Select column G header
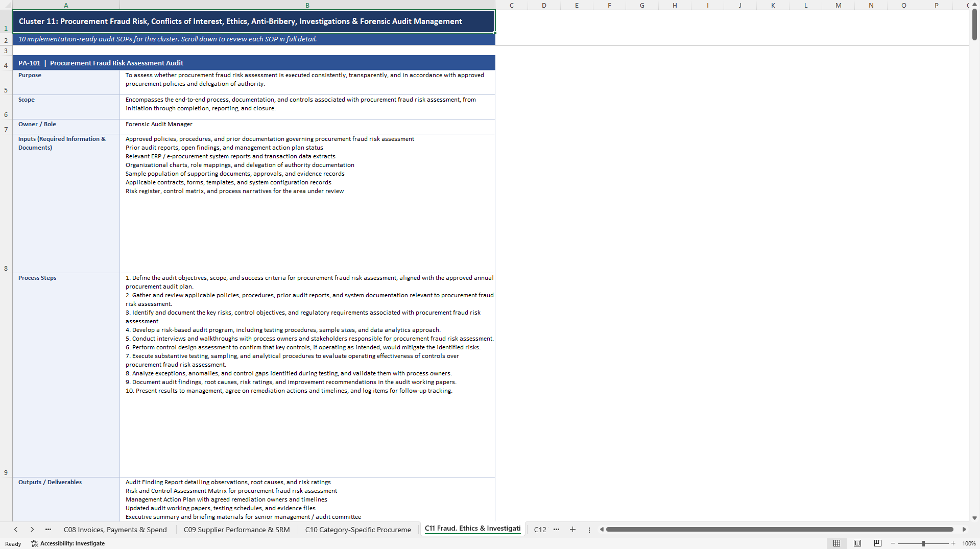The height and width of the screenshot is (549, 980). (642, 5)
